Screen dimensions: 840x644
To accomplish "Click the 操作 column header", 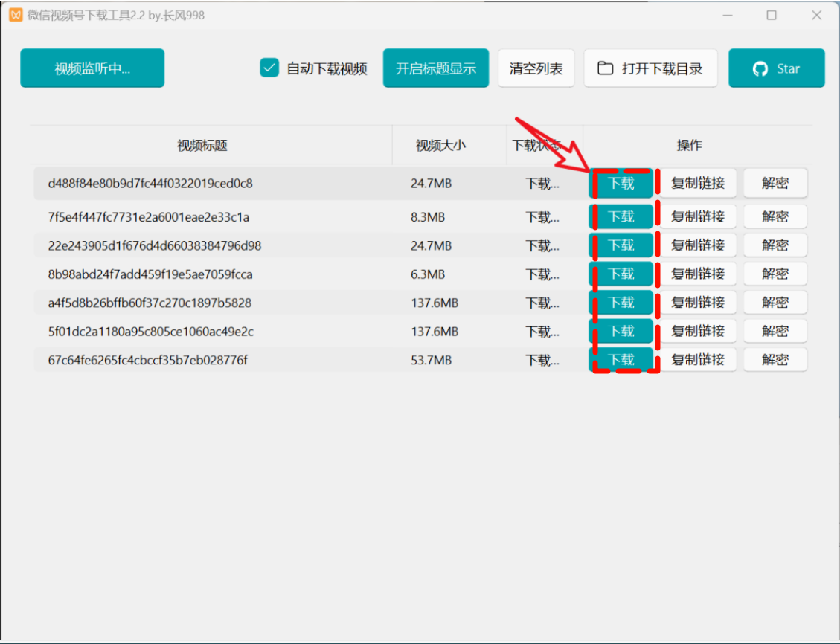I will [x=689, y=145].
